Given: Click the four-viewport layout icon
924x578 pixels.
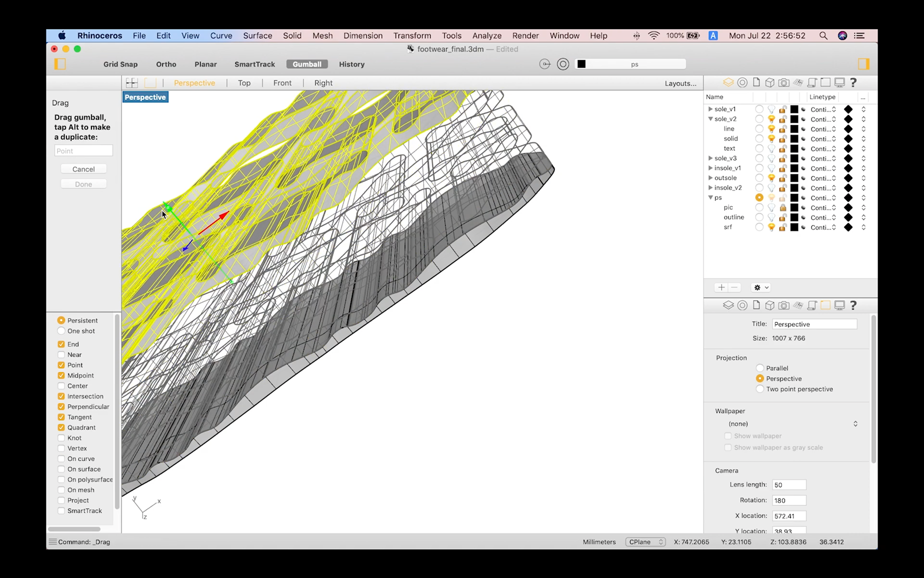Looking at the screenshot, I should (x=131, y=83).
